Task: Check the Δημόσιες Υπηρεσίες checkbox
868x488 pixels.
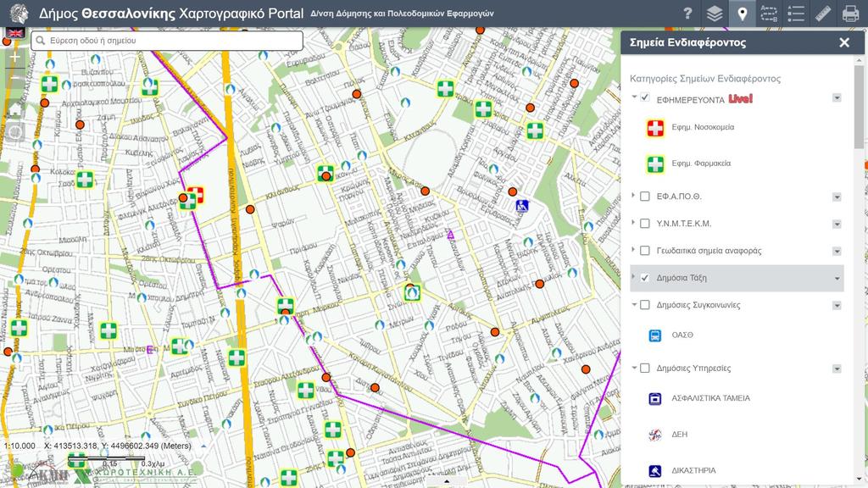Action: point(645,368)
